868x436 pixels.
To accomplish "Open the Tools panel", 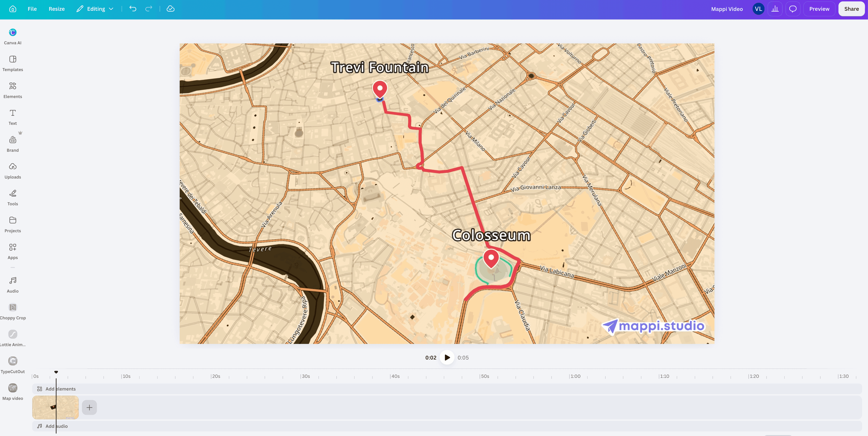I will 13,197.
